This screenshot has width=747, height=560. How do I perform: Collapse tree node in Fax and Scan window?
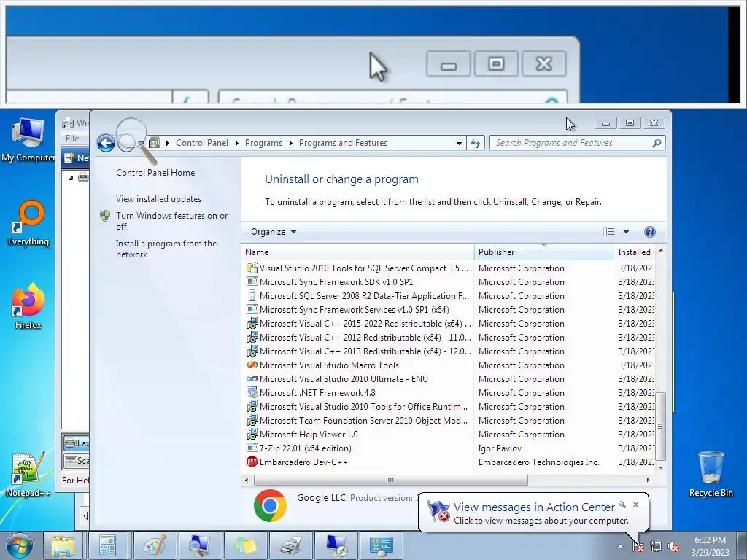point(71,178)
